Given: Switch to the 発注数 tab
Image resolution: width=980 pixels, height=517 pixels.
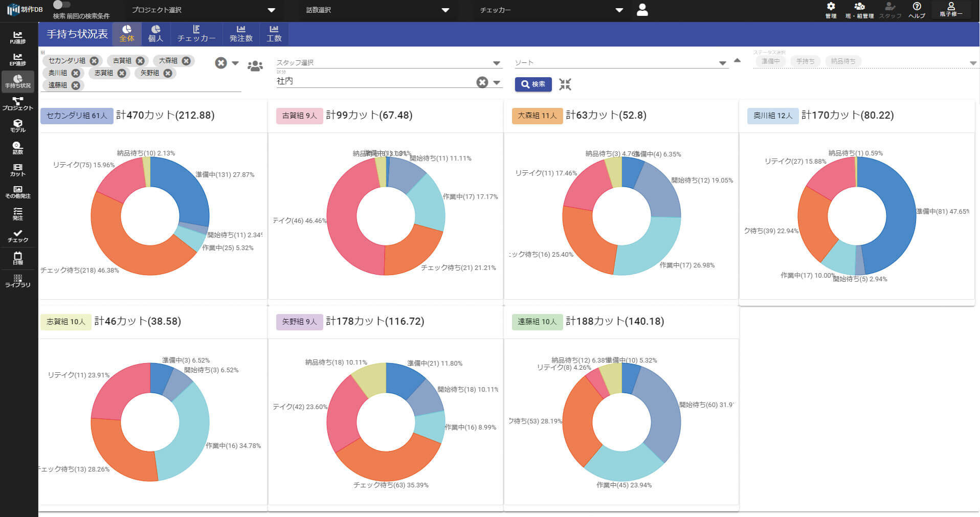Looking at the screenshot, I should (241, 34).
